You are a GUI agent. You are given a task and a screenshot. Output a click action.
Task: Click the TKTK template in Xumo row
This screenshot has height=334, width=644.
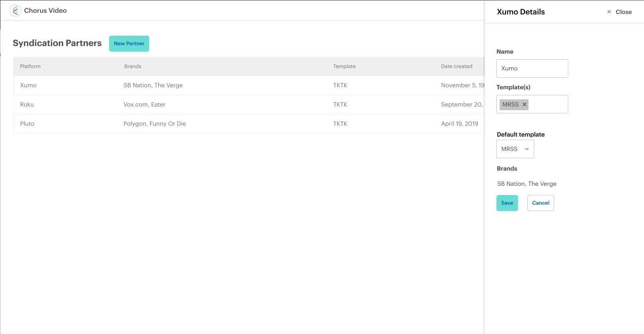point(340,85)
